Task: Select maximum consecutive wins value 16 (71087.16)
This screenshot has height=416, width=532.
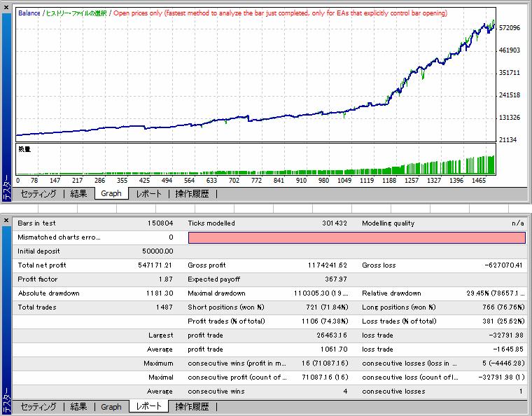Action: point(325,363)
